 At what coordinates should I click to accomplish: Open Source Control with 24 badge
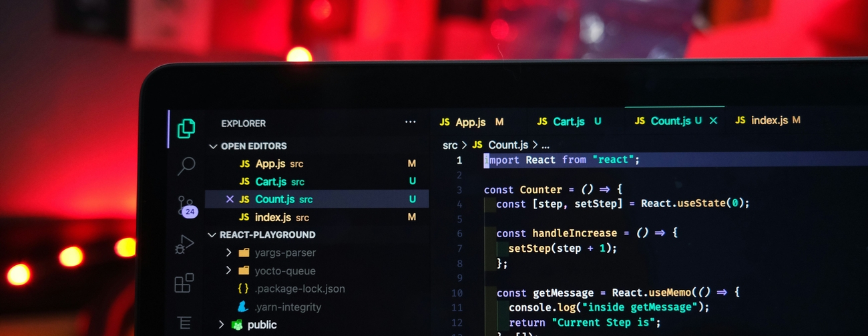186,205
